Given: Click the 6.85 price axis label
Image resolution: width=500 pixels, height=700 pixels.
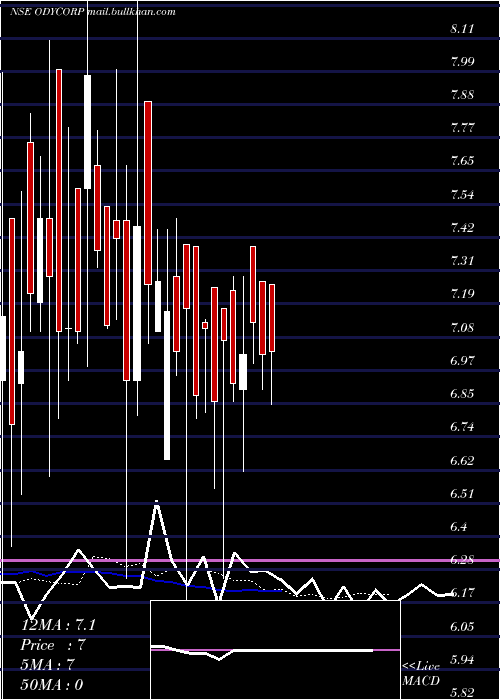Looking at the screenshot, I should (462, 394).
